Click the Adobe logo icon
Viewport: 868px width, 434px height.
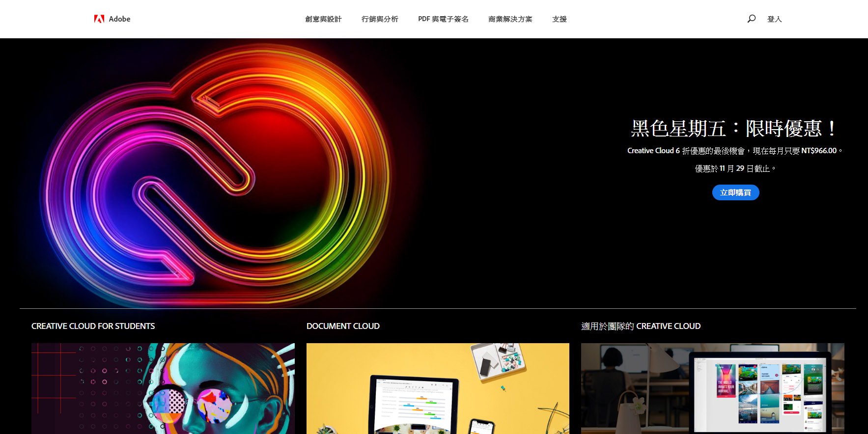tap(99, 19)
